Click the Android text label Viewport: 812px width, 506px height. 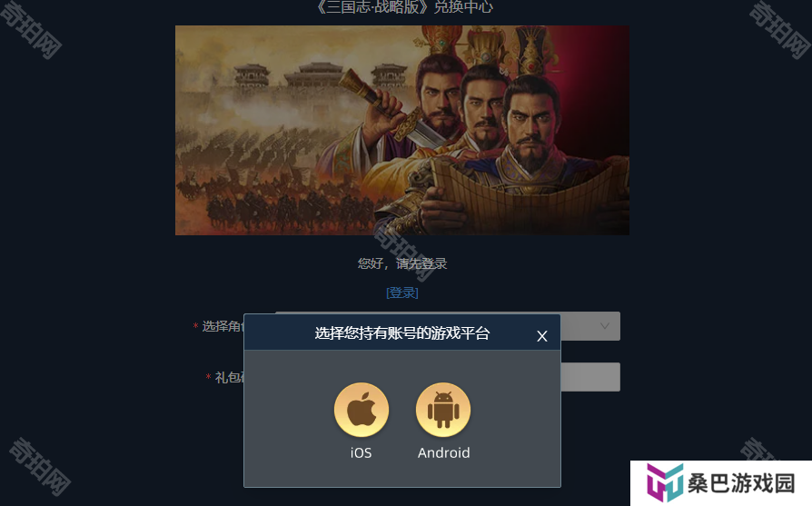click(444, 452)
